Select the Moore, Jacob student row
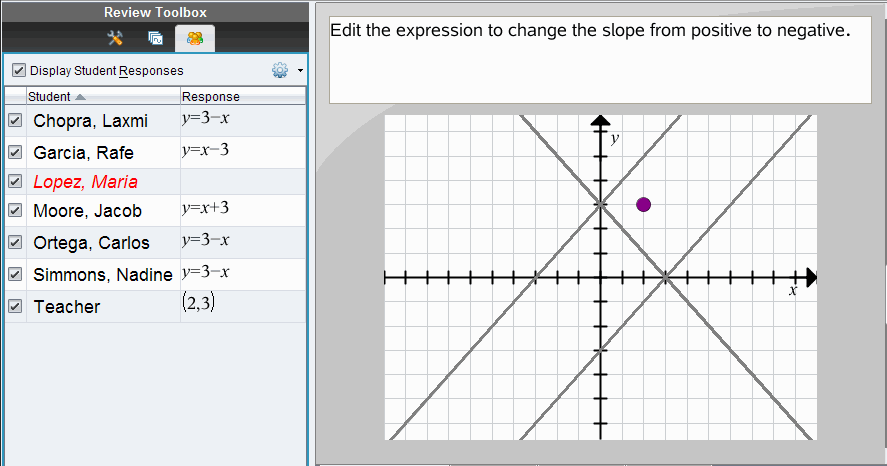This screenshot has width=887, height=466. pos(88,211)
